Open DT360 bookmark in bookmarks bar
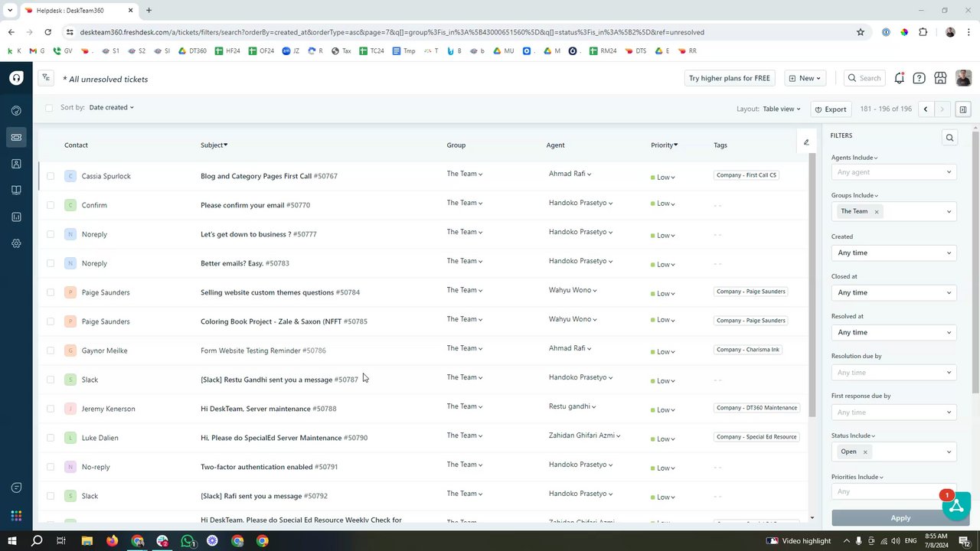The height and width of the screenshot is (551, 980). pos(192,51)
